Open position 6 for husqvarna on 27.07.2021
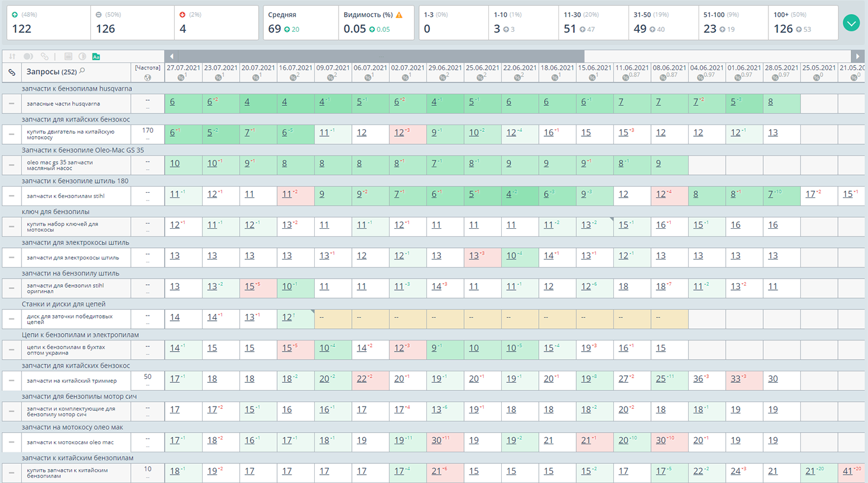Screen dimensions: 868x483 coord(172,102)
